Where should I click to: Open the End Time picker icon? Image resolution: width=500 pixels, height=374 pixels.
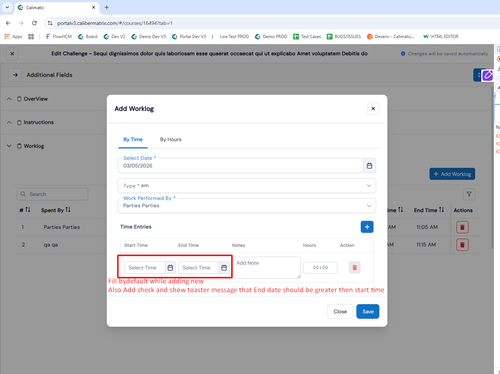[x=224, y=268]
